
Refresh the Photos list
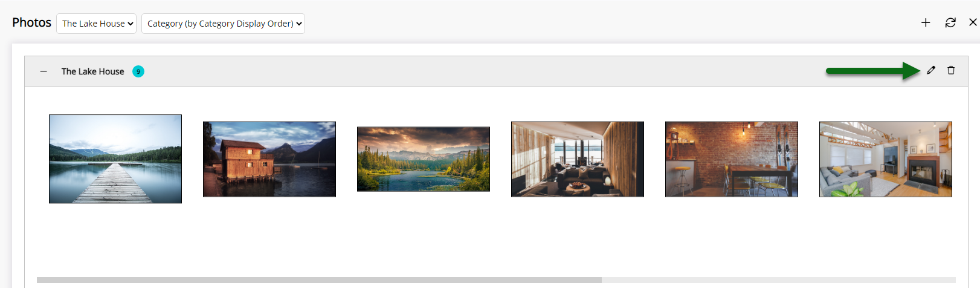pyautogui.click(x=950, y=23)
